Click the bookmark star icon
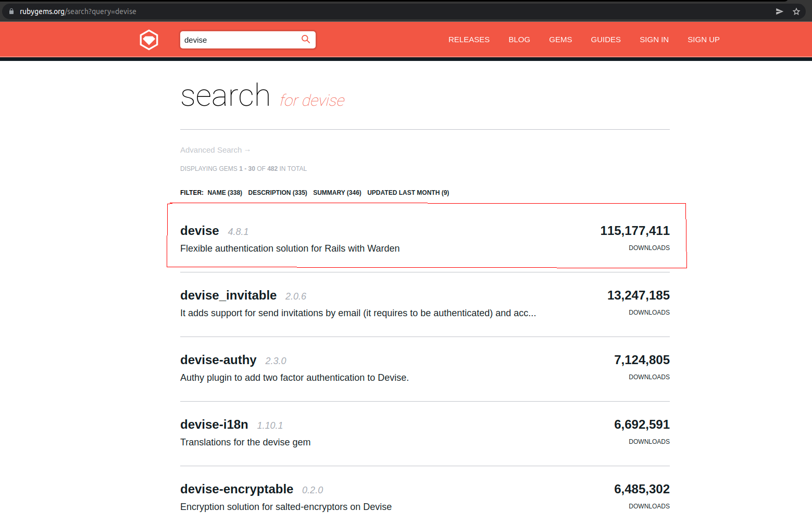The width and height of the screenshot is (812, 523). (x=796, y=11)
